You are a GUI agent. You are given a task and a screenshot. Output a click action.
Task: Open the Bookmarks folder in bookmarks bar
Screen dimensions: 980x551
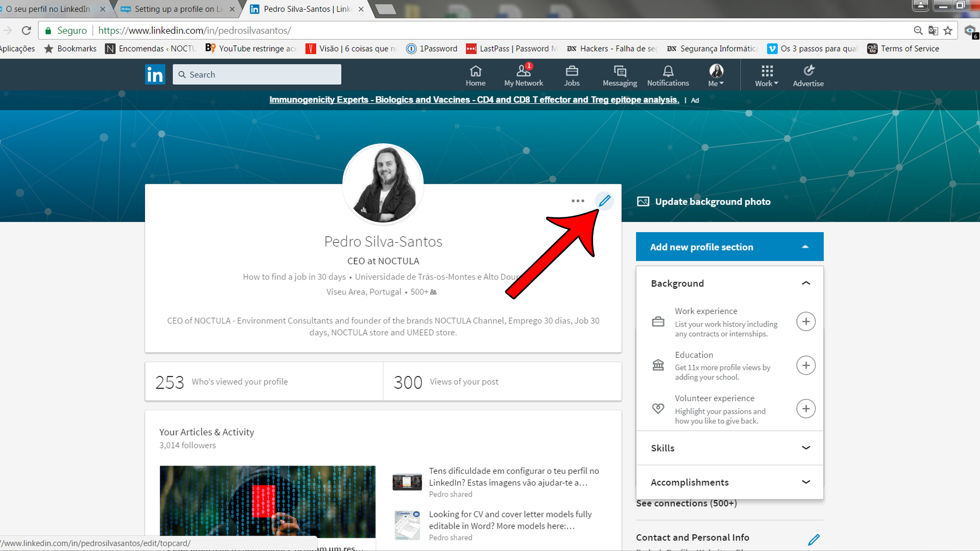coord(70,48)
